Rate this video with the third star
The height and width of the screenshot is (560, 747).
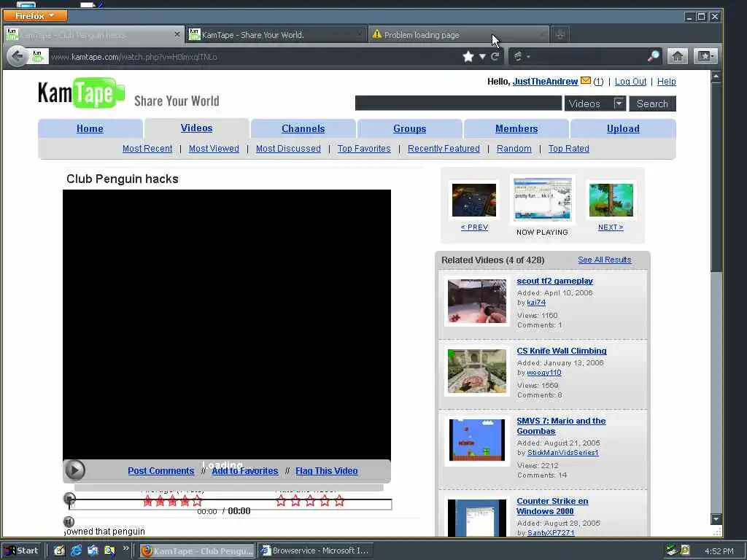click(x=310, y=500)
